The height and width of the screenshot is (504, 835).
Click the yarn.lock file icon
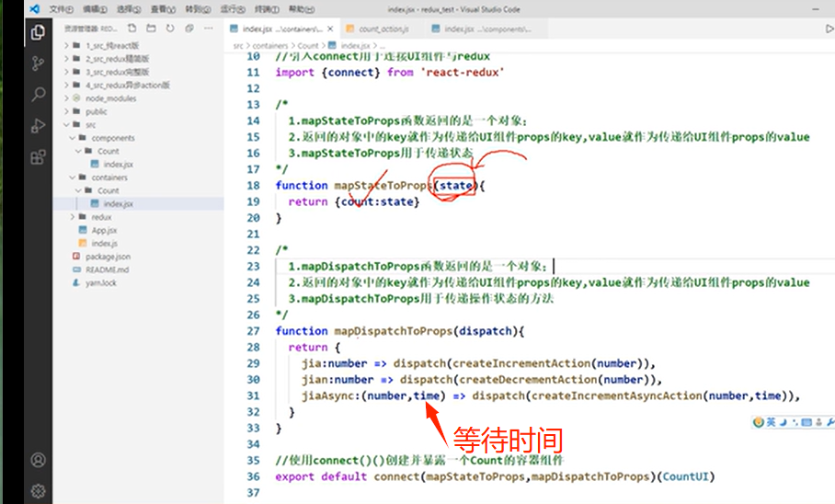click(x=76, y=282)
